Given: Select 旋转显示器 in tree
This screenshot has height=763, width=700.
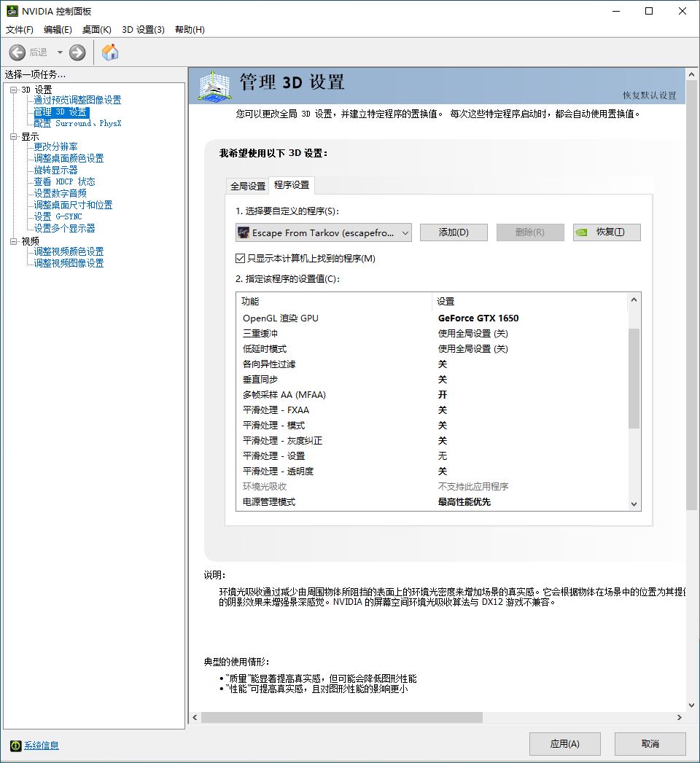Looking at the screenshot, I should (x=55, y=170).
